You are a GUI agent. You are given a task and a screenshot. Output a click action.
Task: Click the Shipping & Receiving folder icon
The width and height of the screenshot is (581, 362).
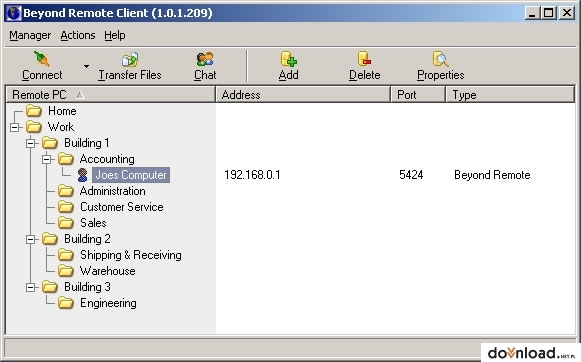click(66, 255)
